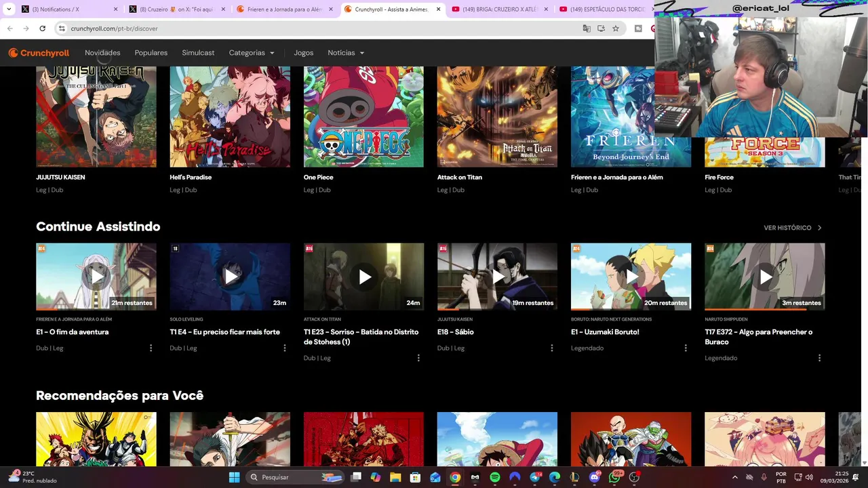Switch to the BRIGA: CRUZEIRO X ATLÉTICO YouTube tab
Screen dimensions: 868x488
pyautogui.click(x=498, y=9)
